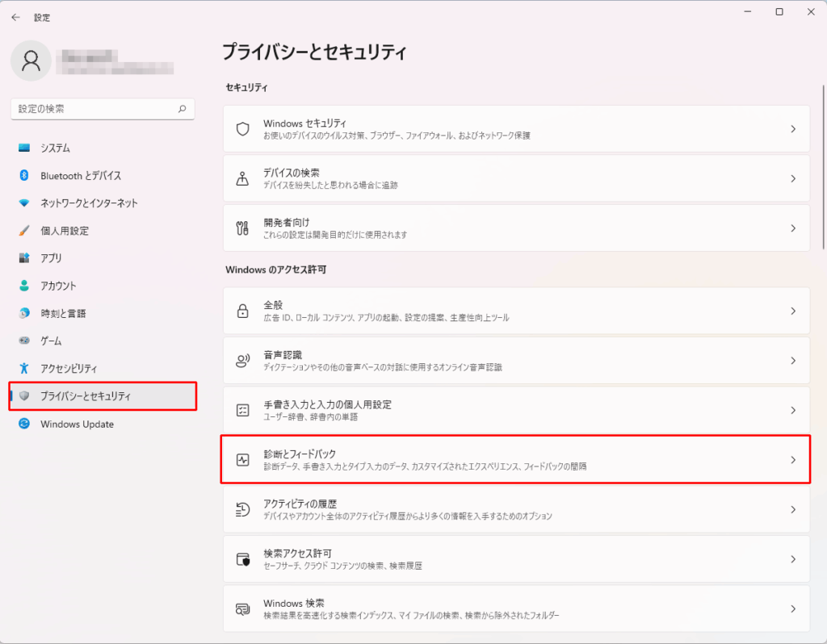
Task: Click the ゲーム controller icon
Action: tap(24, 341)
